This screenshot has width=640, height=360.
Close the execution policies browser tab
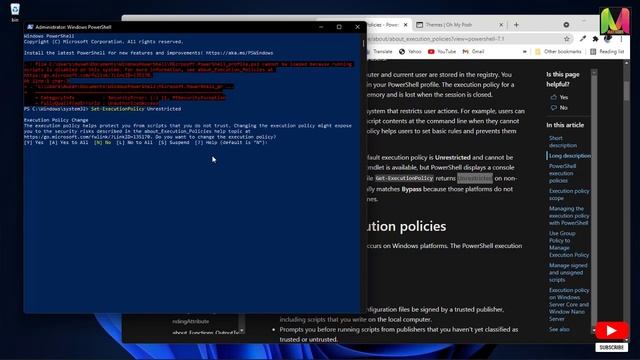click(x=405, y=25)
